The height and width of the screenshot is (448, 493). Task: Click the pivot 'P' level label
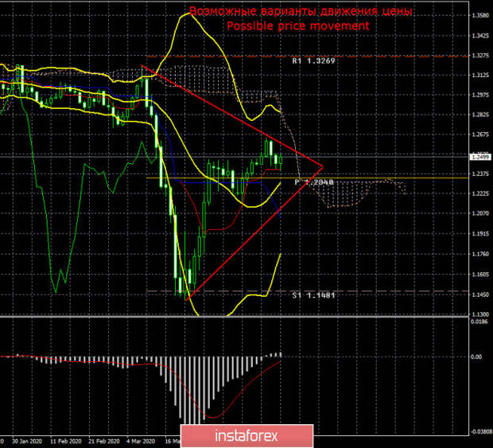pyautogui.click(x=313, y=182)
